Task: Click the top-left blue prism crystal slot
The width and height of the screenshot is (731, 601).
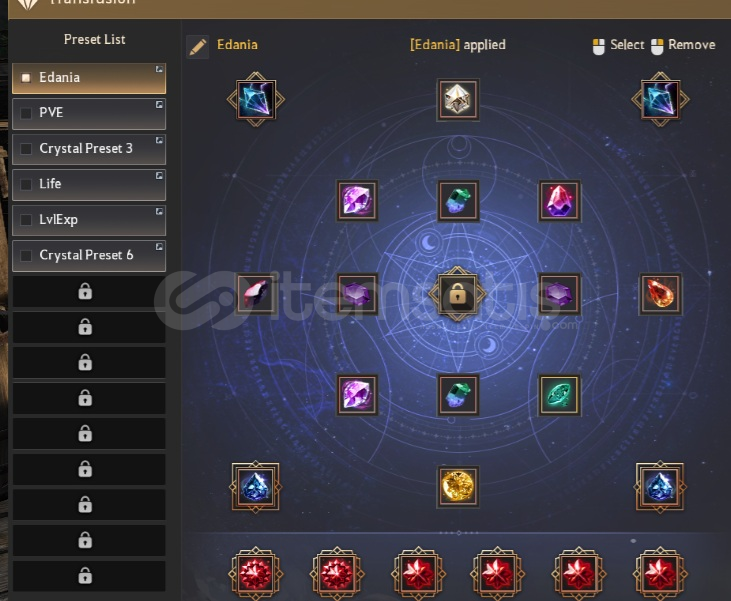Action: point(255,99)
